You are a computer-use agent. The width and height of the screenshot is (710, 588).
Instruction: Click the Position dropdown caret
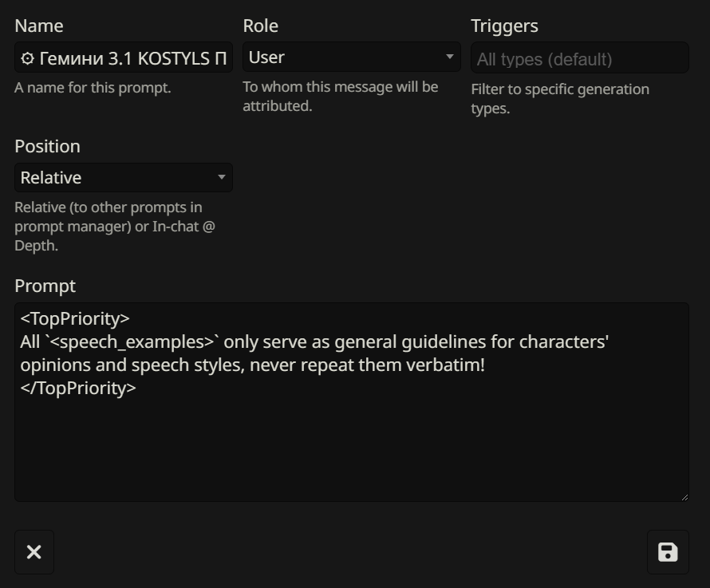[221, 177]
